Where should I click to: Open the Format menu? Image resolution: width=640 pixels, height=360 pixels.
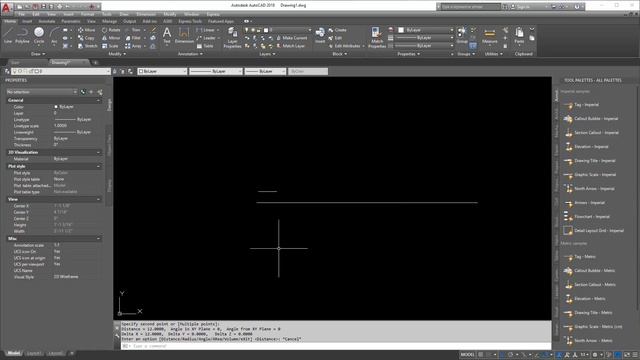87,14
